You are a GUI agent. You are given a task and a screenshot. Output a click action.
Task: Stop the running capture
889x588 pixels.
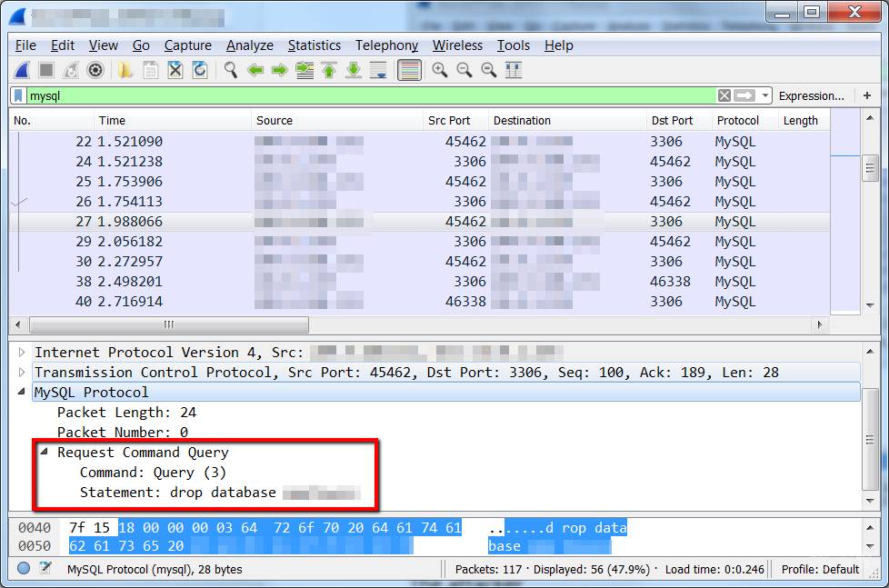coord(46,70)
